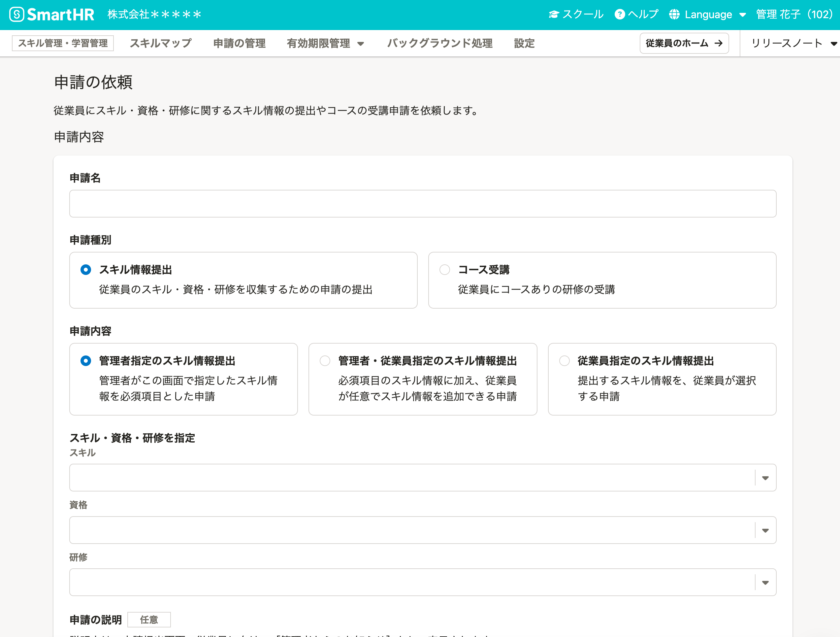840x637 pixels.
Task: Click the 設定 navigation link
Action: (x=524, y=43)
